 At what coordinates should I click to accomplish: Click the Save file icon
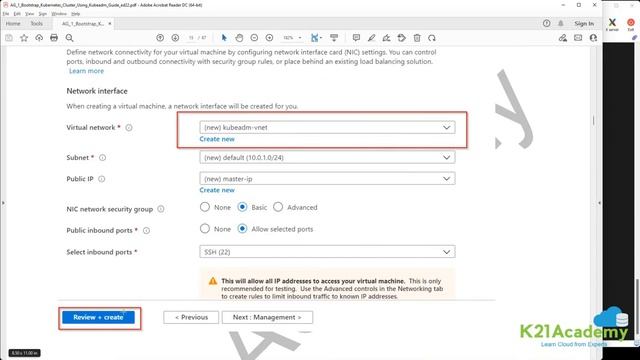point(9,38)
